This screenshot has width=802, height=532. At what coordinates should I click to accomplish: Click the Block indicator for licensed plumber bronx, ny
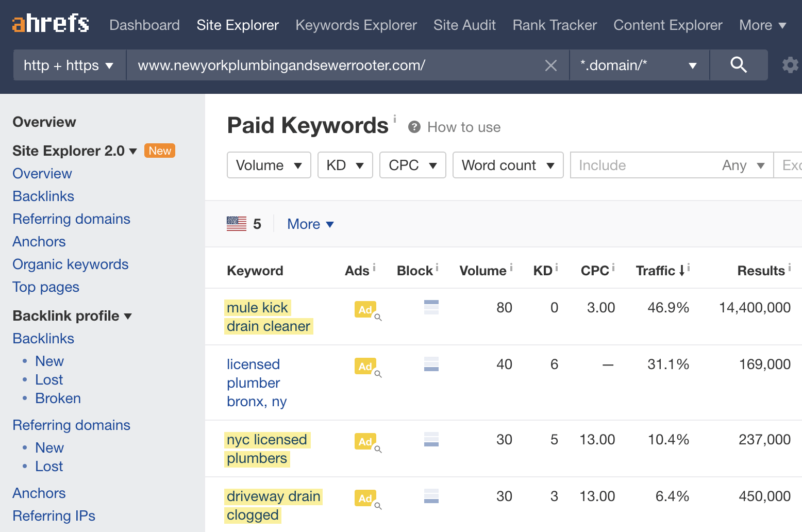(431, 364)
